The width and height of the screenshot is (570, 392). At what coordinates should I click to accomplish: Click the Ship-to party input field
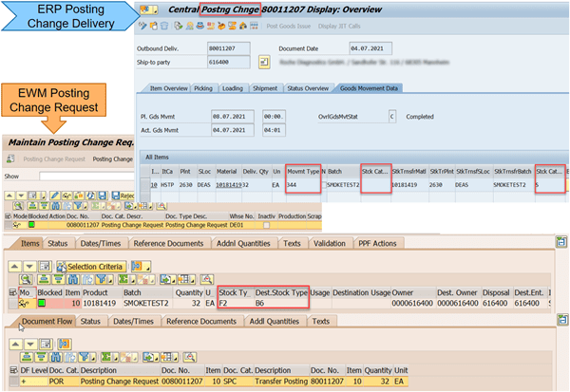pos(229,58)
